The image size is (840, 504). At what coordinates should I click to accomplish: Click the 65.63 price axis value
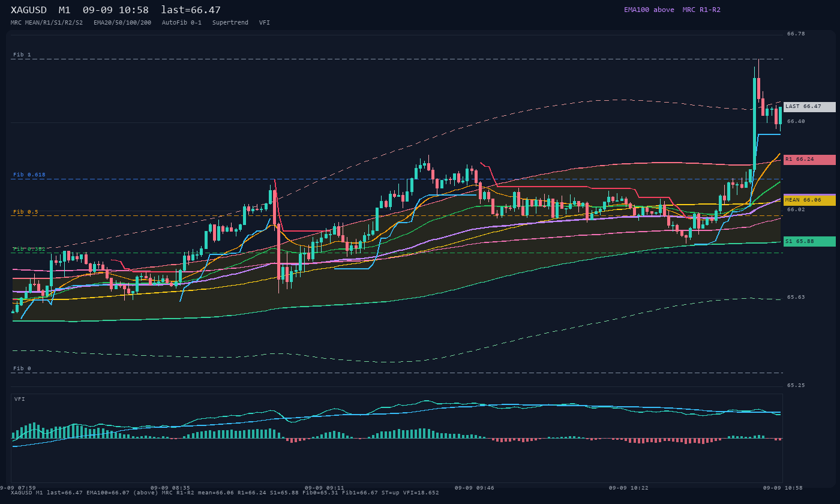click(796, 297)
